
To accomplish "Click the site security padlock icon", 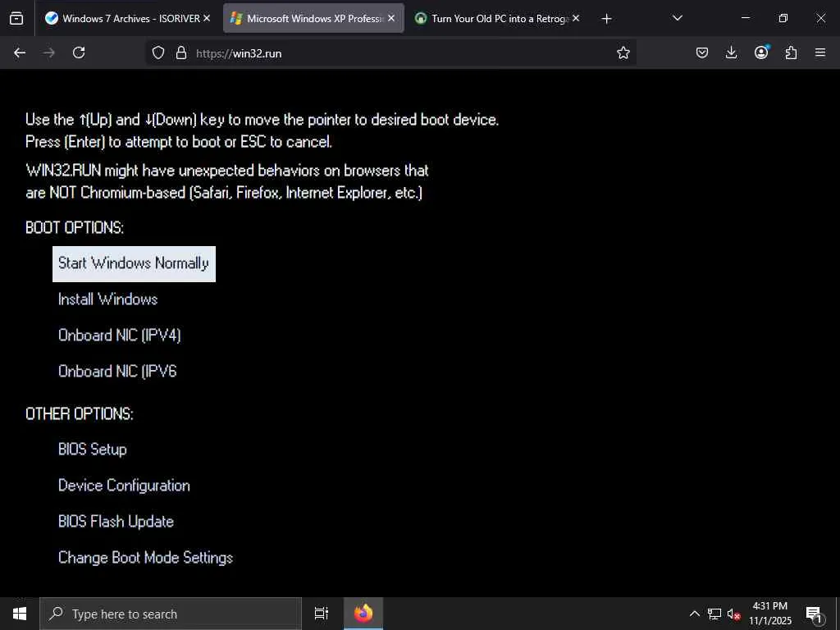I will [181, 52].
